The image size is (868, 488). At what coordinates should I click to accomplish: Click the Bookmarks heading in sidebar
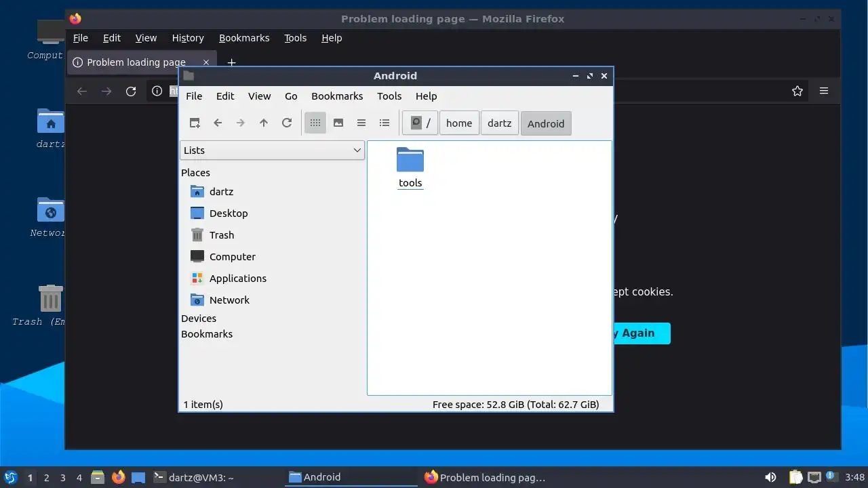click(x=207, y=334)
